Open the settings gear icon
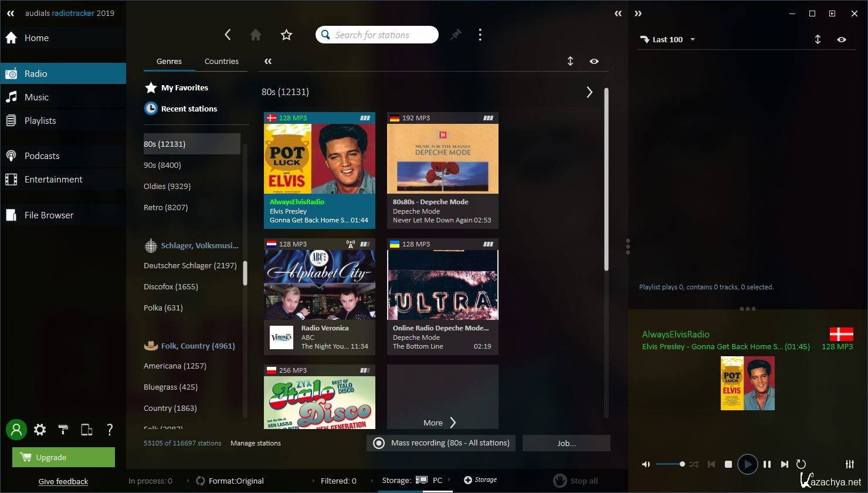Viewport: 868px width, 493px height. pyautogui.click(x=40, y=430)
